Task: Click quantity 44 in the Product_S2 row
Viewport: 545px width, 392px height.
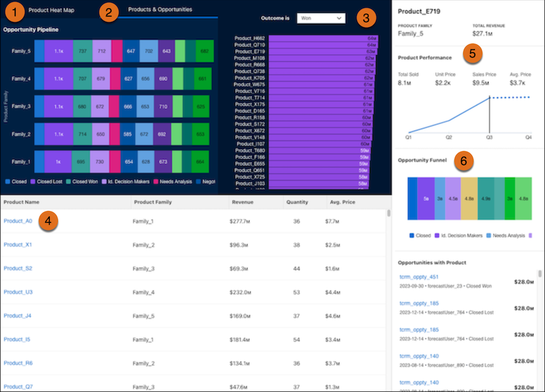Action: point(296,269)
